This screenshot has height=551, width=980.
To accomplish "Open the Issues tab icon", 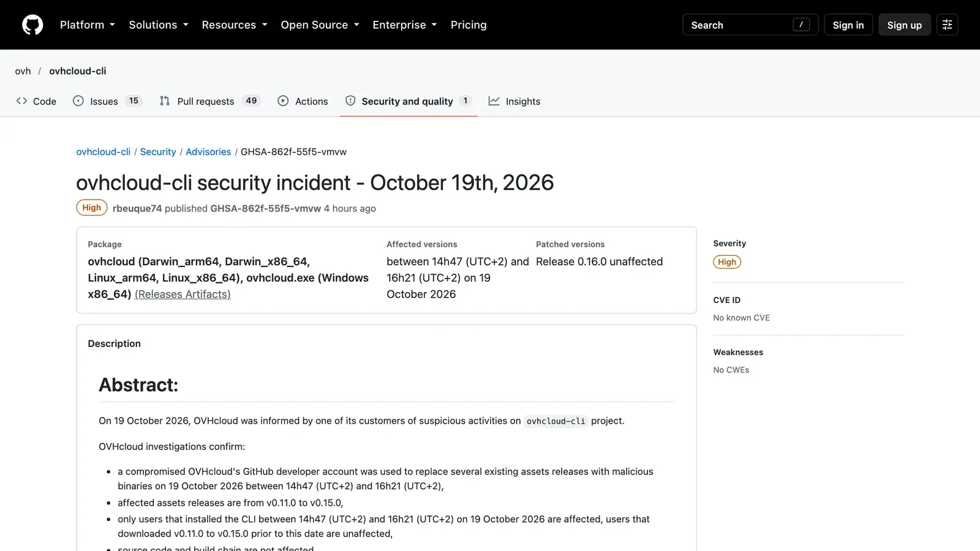I will [x=78, y=101].
